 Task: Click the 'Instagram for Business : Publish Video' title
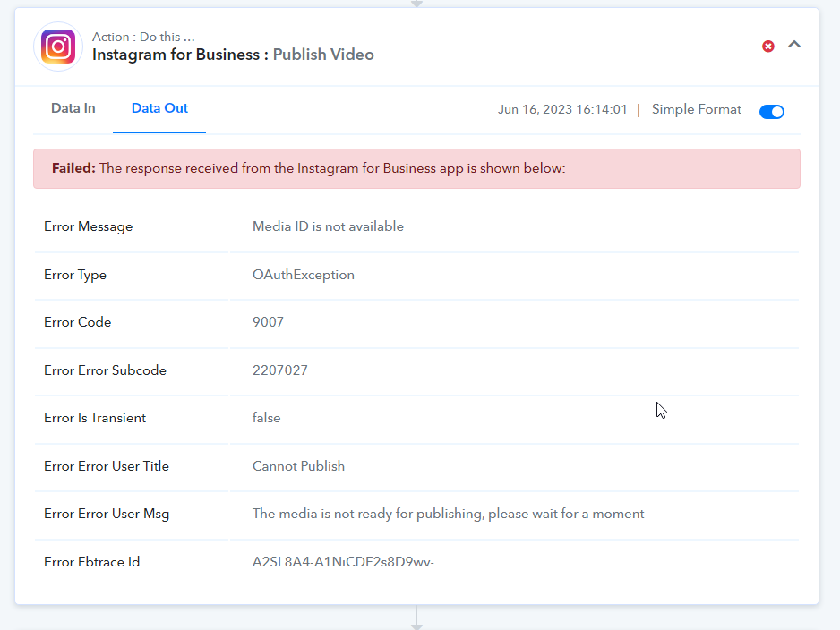point(233,55)
